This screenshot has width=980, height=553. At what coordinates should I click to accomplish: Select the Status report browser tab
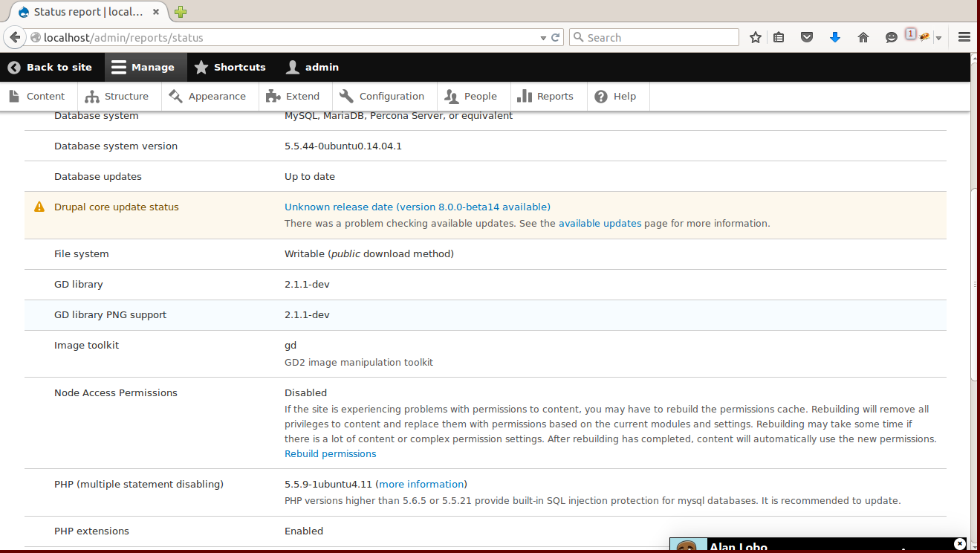pos(87,12)
